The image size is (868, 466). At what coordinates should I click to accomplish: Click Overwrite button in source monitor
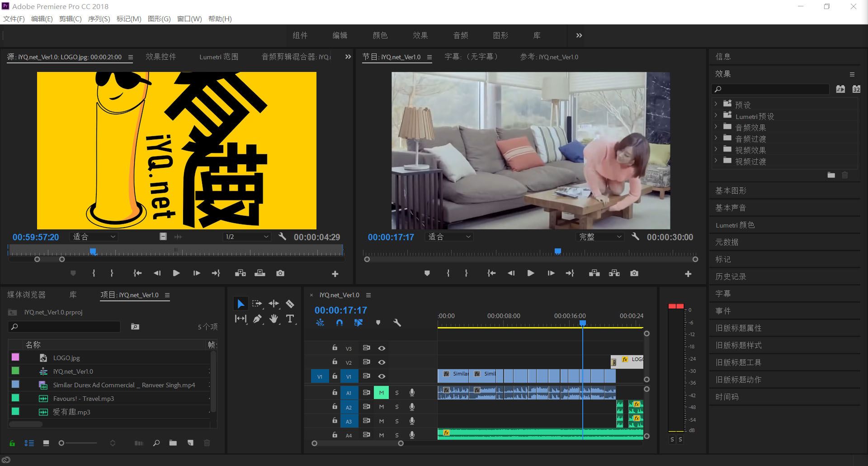pyautogui.click(x=260, y=273)
